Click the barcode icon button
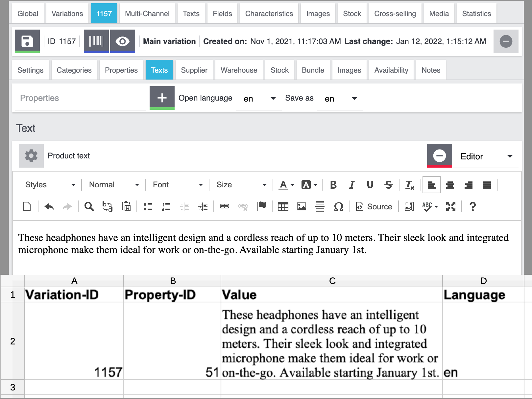 click(x=96, y=41)
